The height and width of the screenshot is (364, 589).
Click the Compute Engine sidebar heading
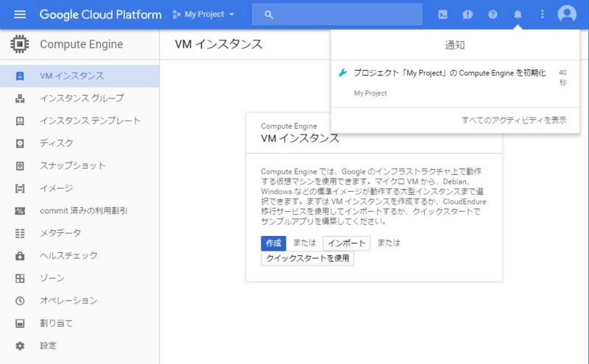pyautogui.click(x=82, y=44)
